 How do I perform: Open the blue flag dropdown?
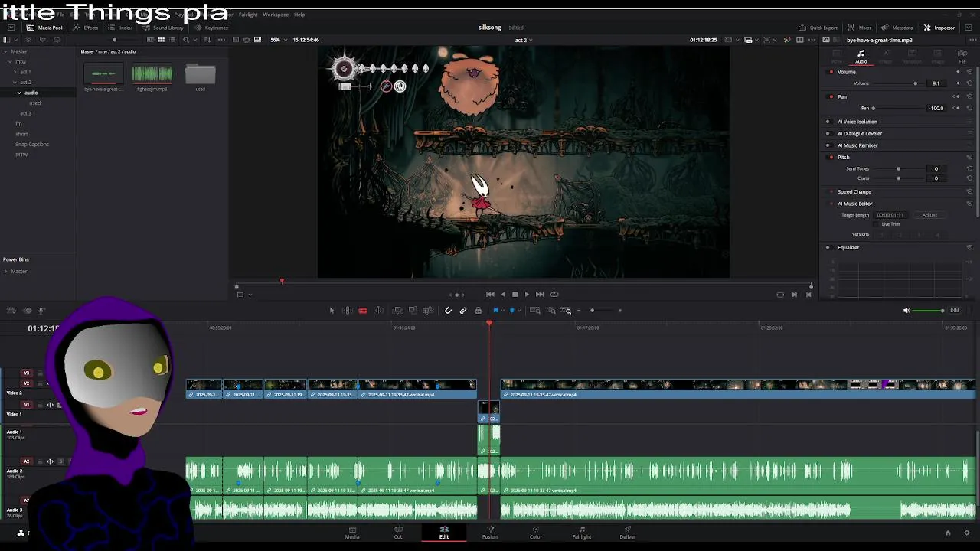click(x=502, y=311)
